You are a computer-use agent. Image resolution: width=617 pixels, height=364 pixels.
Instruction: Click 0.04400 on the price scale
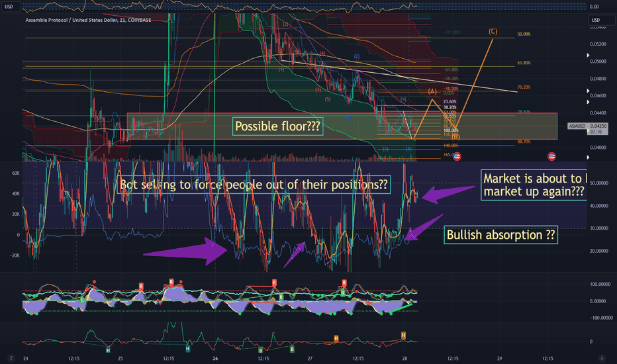[598, 113]
